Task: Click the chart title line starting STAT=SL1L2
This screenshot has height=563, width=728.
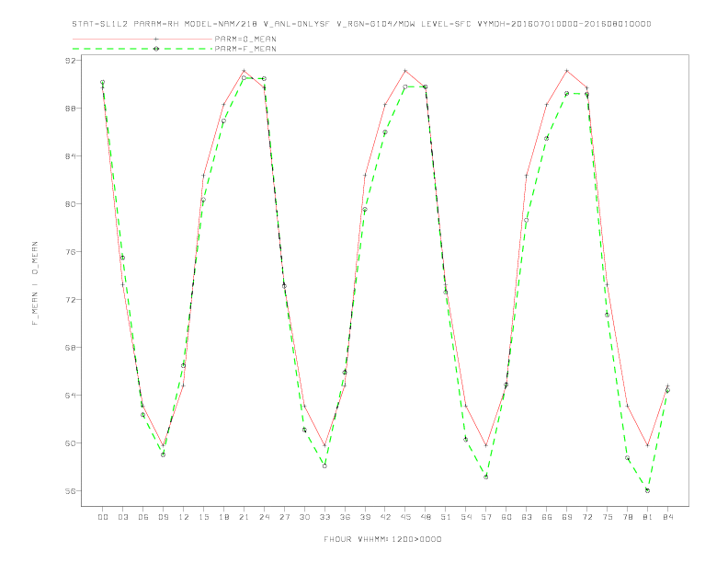Action: 361,24
